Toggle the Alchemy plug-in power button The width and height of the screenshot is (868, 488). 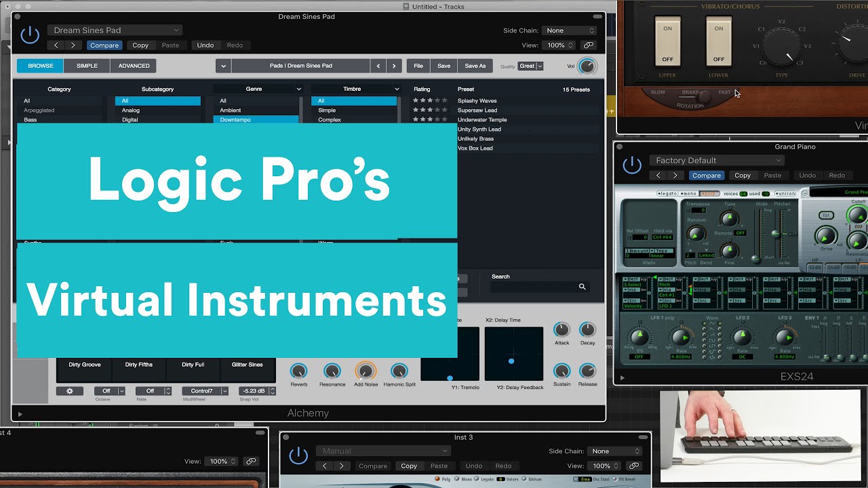pos(30,35)
